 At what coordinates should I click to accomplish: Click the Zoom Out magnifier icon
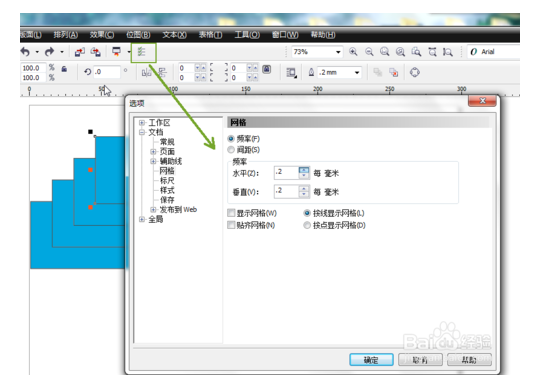369,52
